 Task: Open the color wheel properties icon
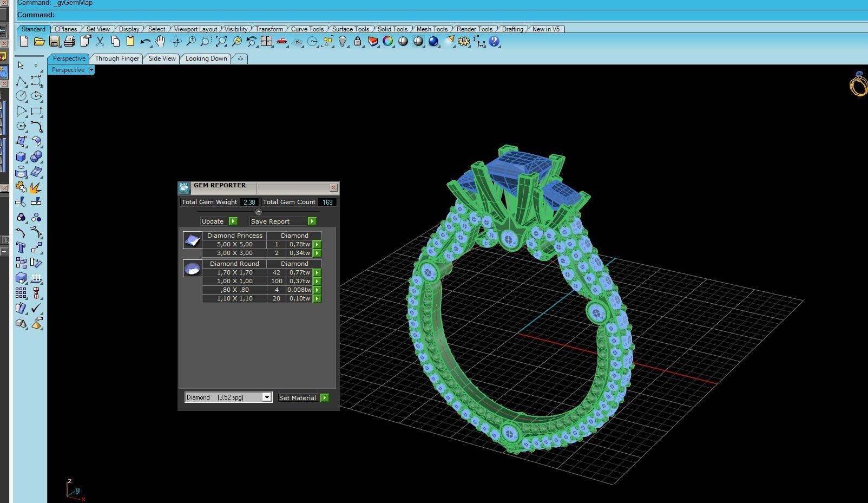[388, 42]
